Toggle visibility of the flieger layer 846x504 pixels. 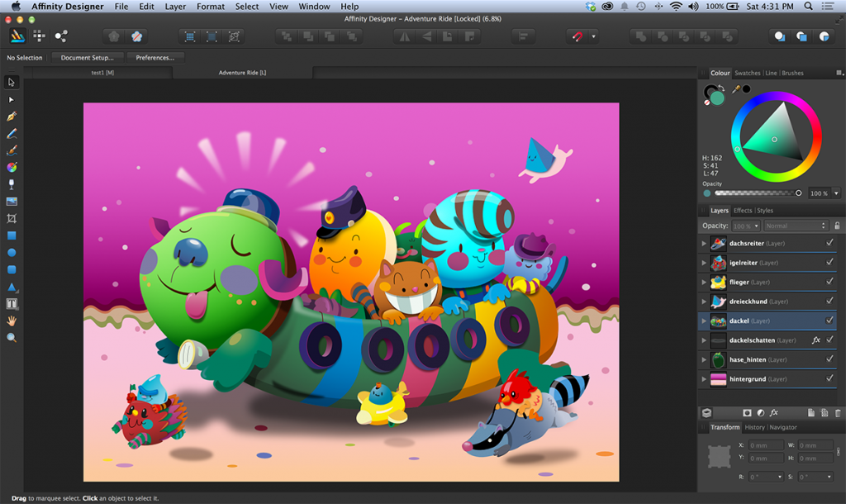tap(829, 283)
